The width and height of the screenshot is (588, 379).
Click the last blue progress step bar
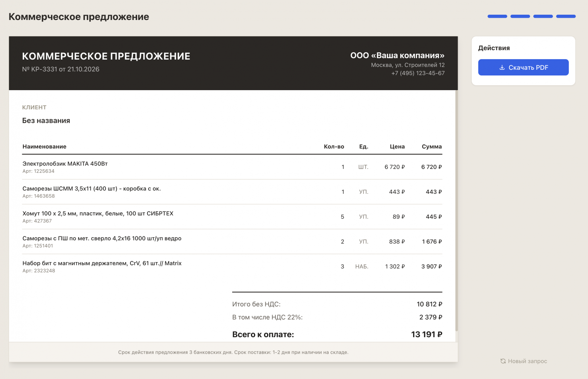click(566, 17)
